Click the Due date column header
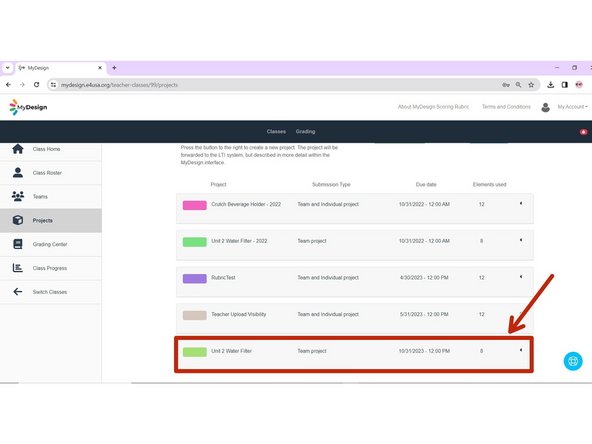This screenshot has width=592, height=444. coord(426,184)
